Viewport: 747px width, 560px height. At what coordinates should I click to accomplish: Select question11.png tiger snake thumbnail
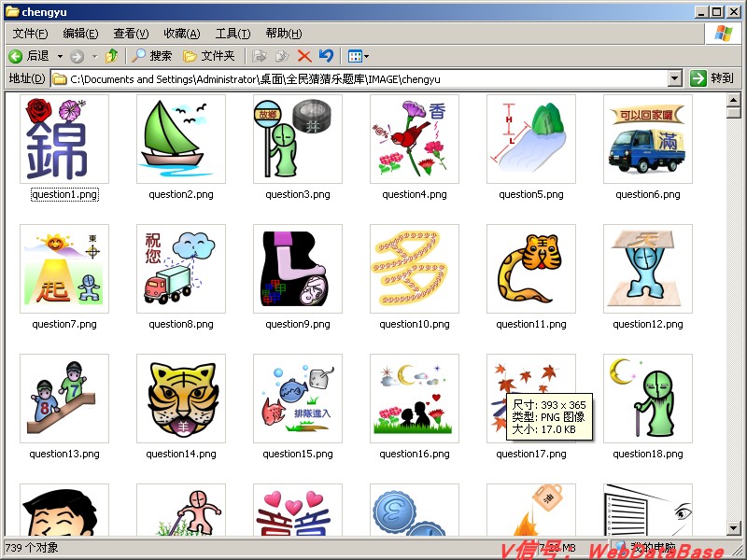coord(531,269)
